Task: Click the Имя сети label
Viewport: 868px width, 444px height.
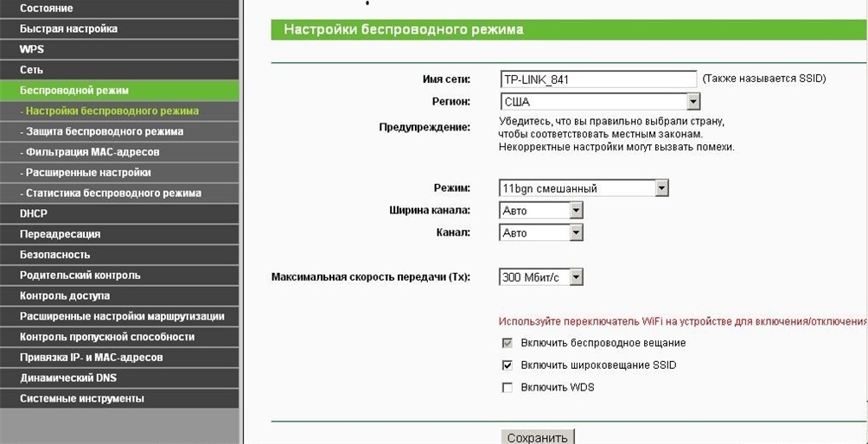Action: point(446,79)
